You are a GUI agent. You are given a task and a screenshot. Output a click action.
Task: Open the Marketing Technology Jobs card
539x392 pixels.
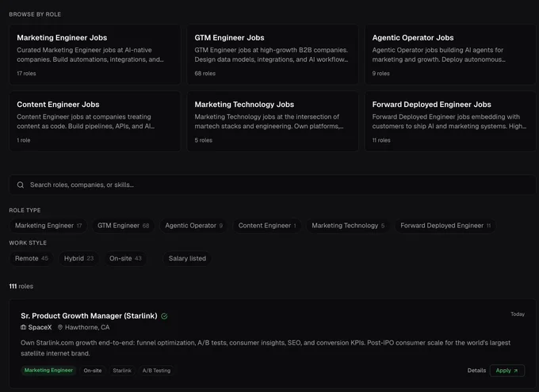[x=273, y=121]
